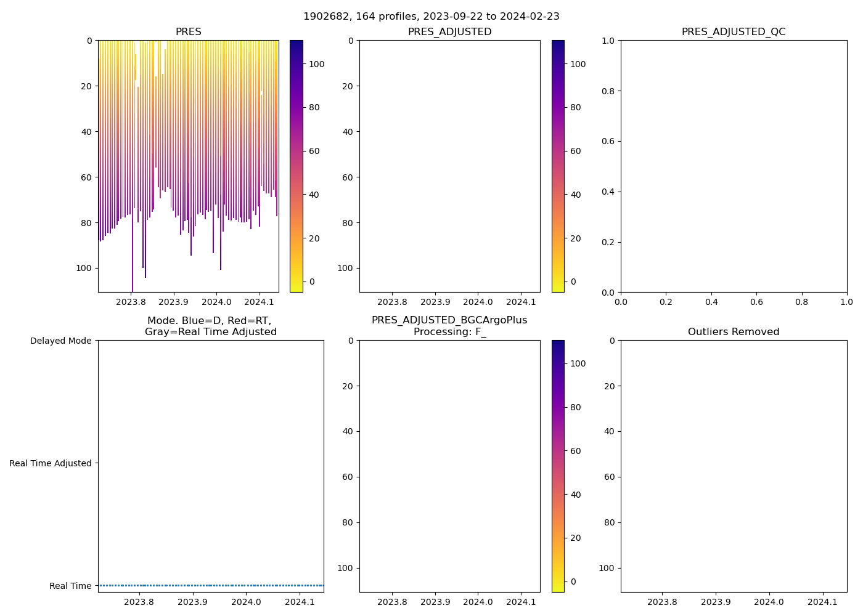Image resolution: width=863 pixels, height=616 pixels.
Task: Click the Real Time y-axis label
Action: tap(70, 586)
